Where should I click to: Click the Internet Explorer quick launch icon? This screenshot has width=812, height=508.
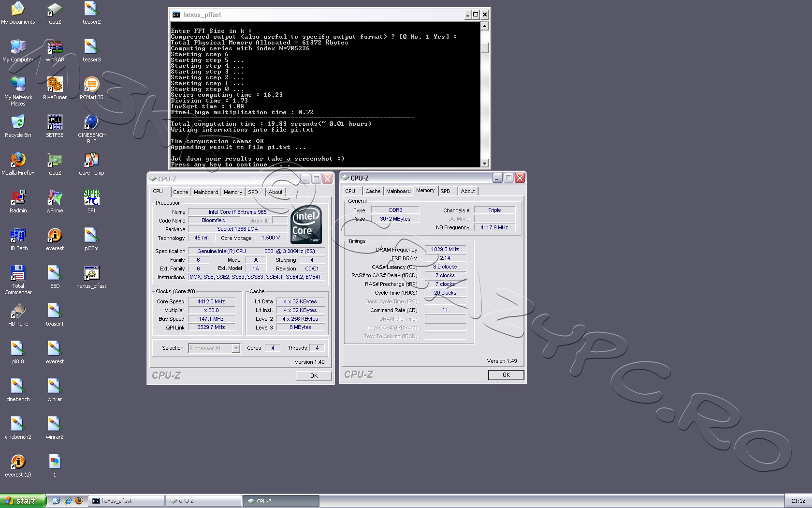tap(68, 501)
